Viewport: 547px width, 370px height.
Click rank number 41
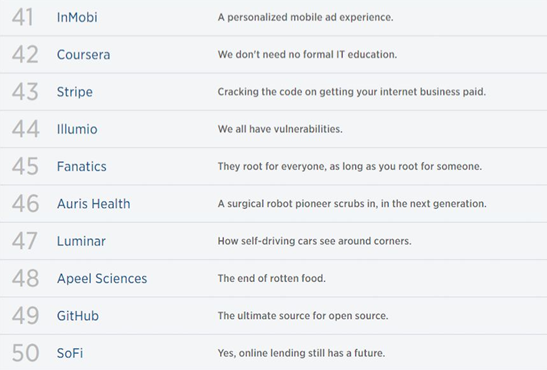point(23,17)
